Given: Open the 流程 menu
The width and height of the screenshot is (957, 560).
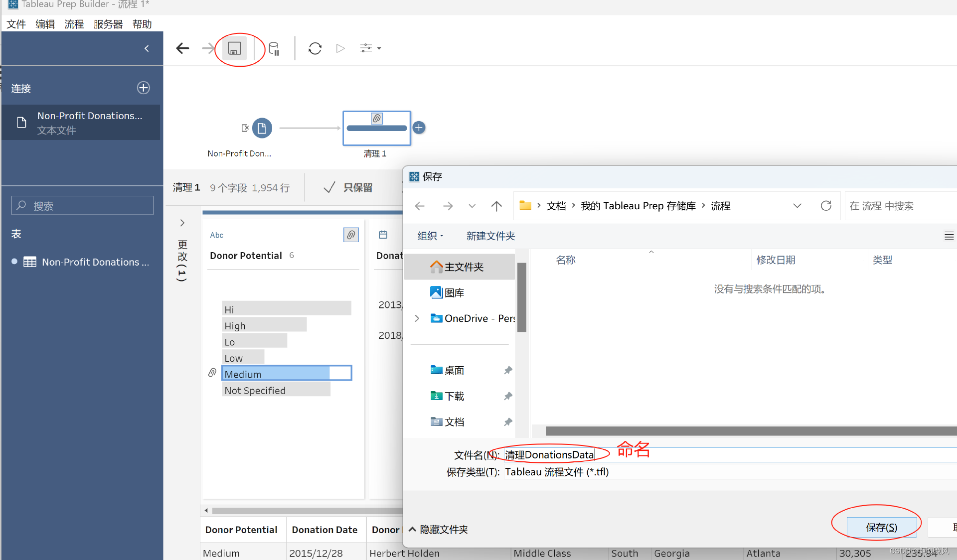Looking at the screenshot, I should point(74,24).
